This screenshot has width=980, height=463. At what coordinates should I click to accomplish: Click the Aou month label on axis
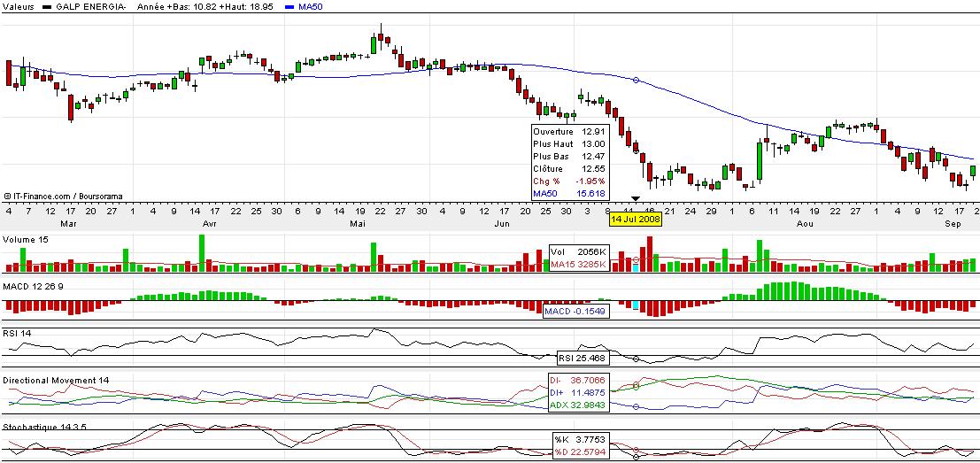[806, 222]
